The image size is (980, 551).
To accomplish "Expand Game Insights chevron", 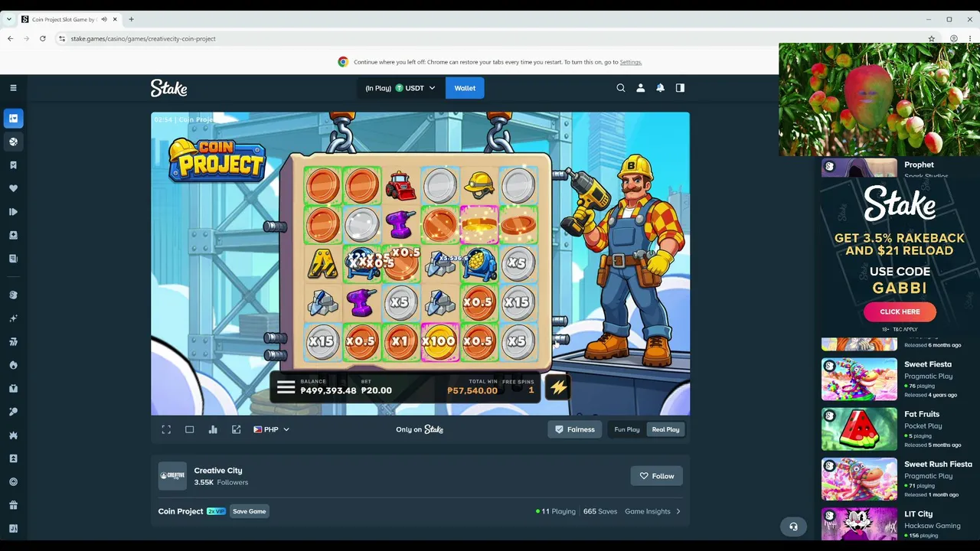I will click(678, 511).
